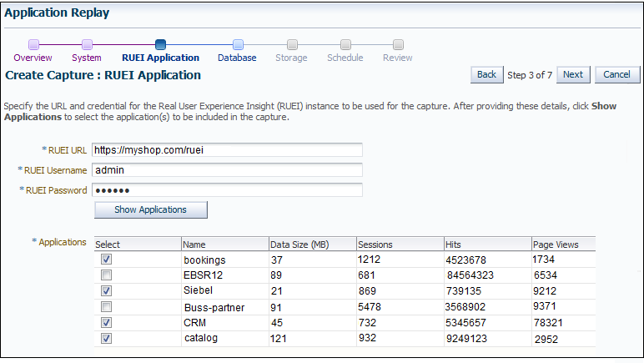
Task: Uncheck the bookings application checkbox
Action: pos(107,260)
